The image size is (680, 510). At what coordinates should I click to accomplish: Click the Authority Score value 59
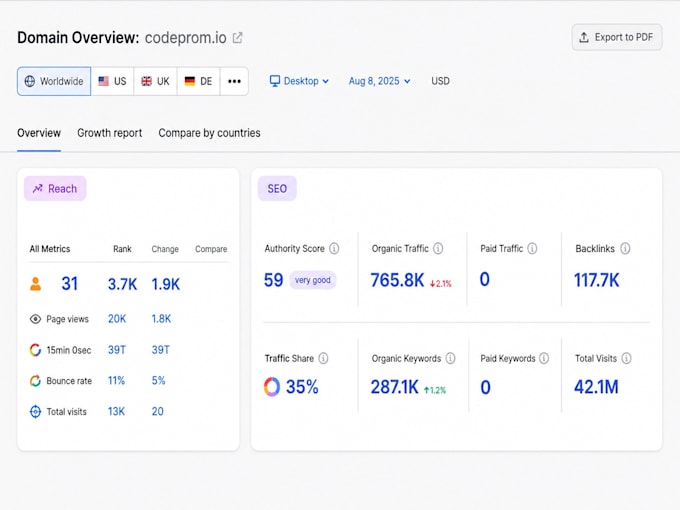274,280
